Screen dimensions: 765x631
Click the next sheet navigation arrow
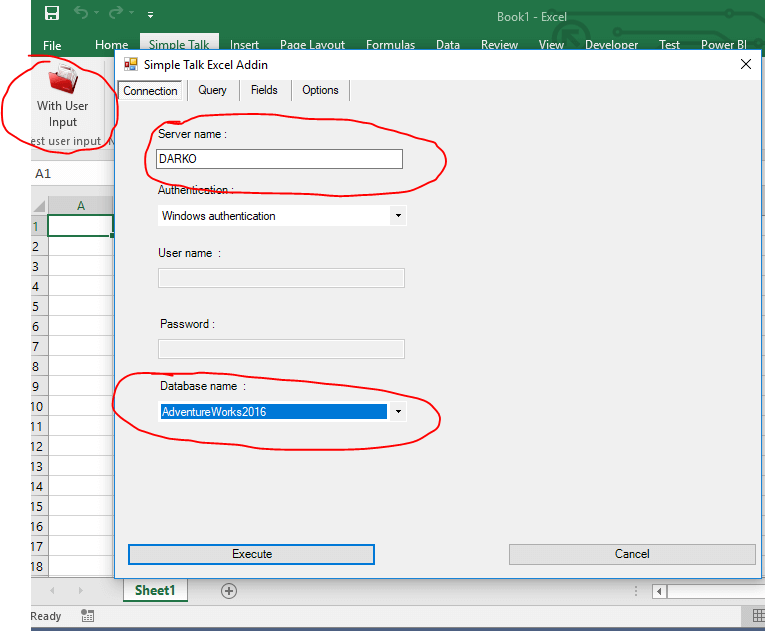pos(81,590)
